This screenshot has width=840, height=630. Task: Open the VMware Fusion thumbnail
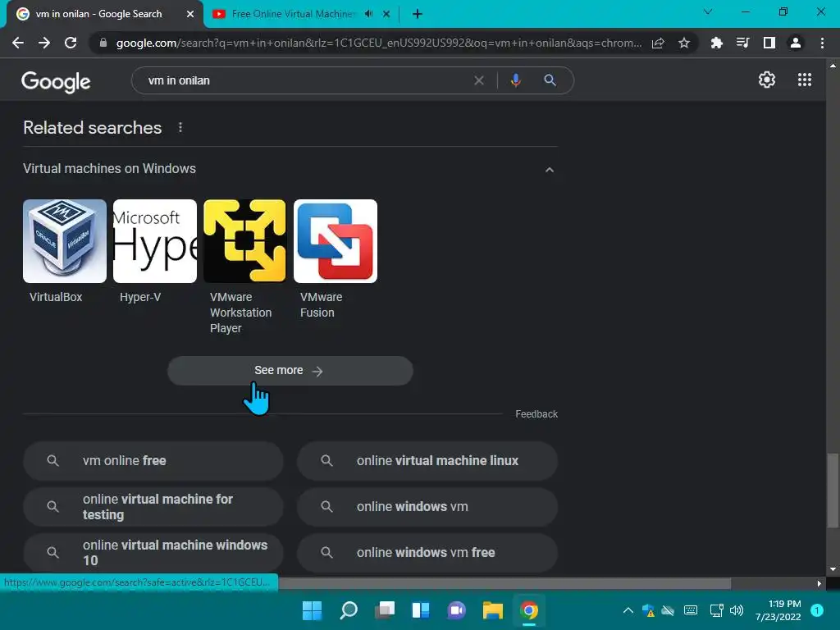(336, 241)
